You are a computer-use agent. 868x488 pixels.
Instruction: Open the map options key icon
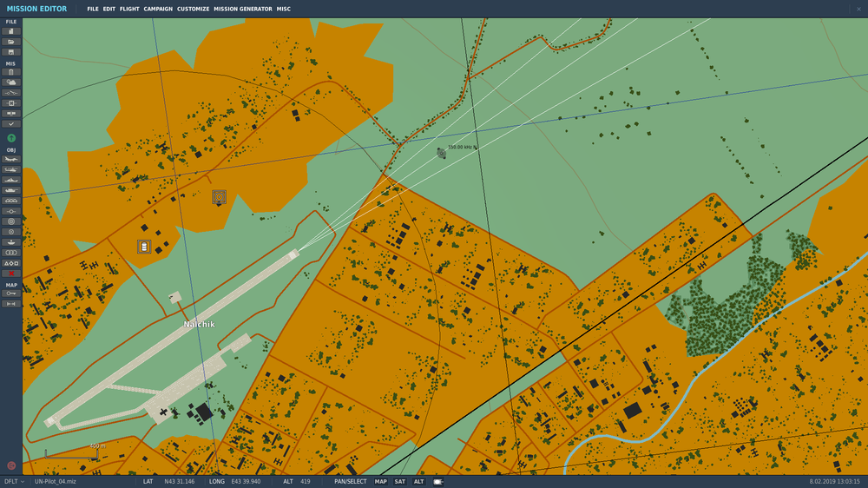pos(11,293)
